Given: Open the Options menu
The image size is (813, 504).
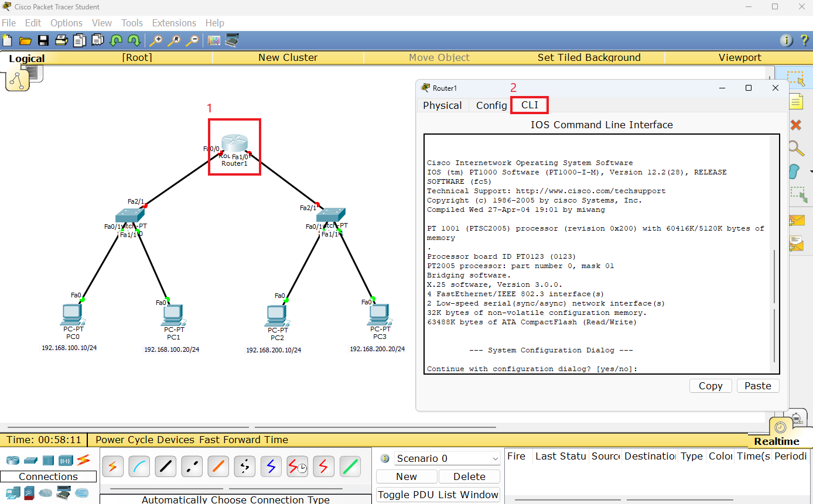Looking at the screenshot, I should [66, 23].
